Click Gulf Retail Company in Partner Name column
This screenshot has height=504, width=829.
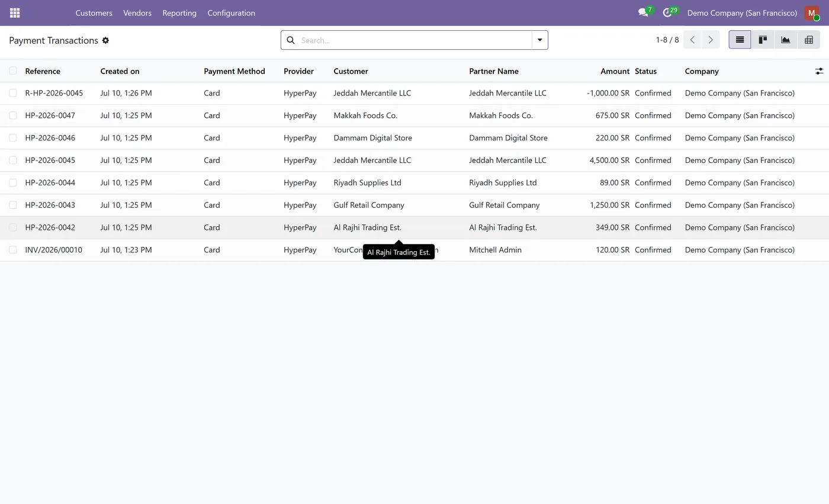pyautogui.click(x=504, y=205)
